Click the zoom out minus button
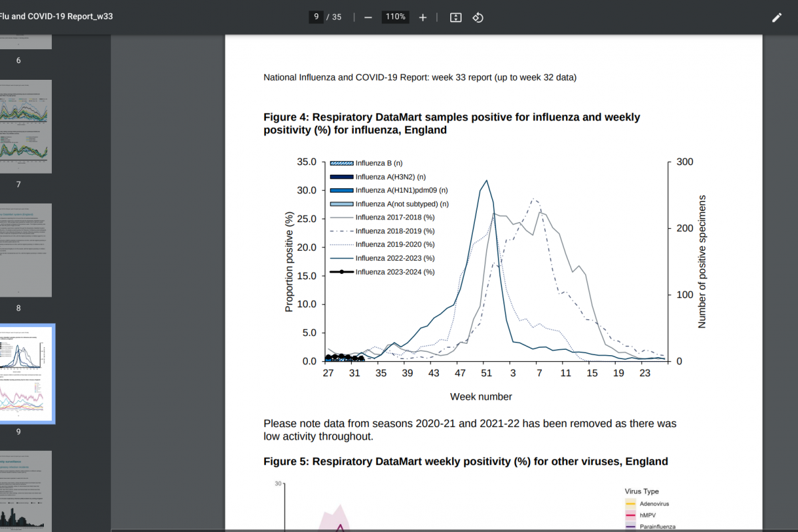The width and height of the screenshot is (798, 532). pos(368,17)
